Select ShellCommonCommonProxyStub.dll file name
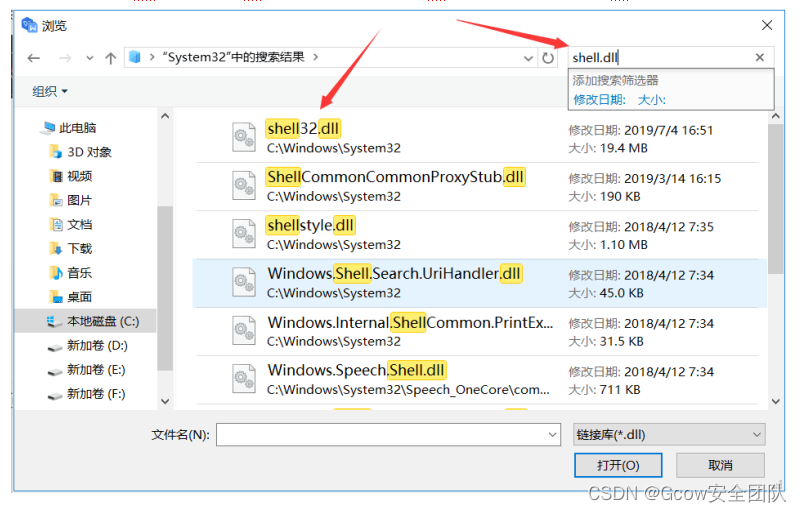The height and width of the screenshot is (512, 802). pos(395,177)
